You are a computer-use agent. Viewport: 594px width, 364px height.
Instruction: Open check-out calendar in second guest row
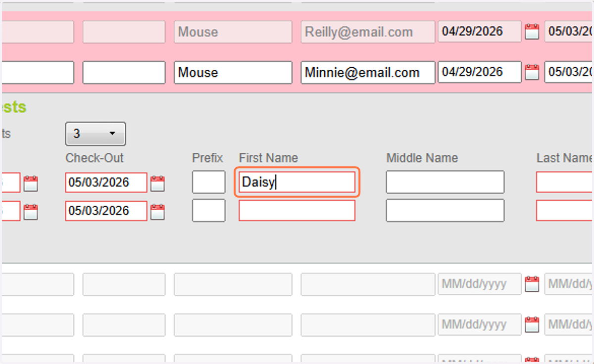pos(157,212)
